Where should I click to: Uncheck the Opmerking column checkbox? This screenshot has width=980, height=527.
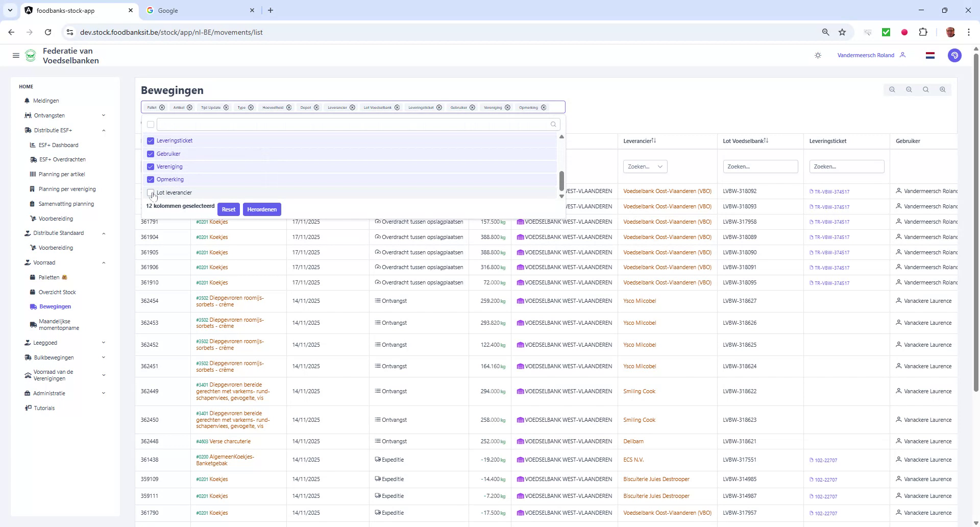tap(150, 179)
